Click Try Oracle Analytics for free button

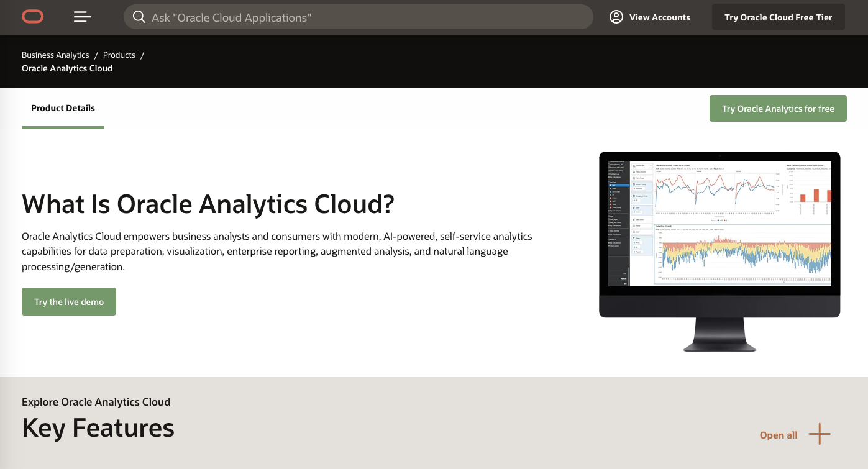click(x=778, y=109)
